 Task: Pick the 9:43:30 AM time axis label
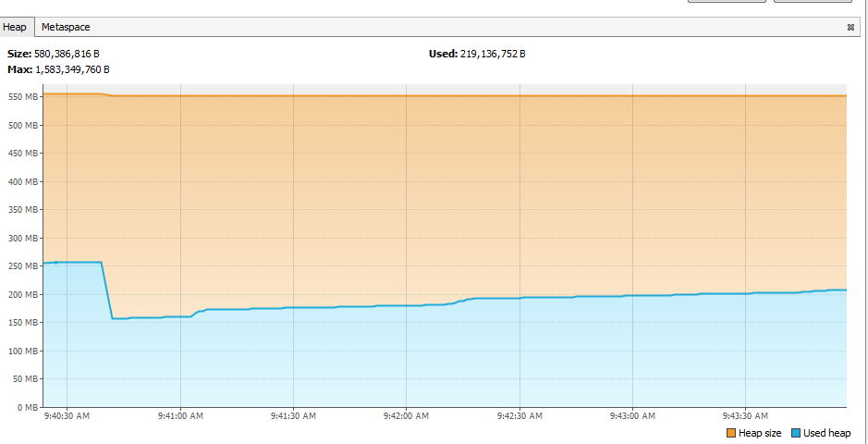(745, 416)
